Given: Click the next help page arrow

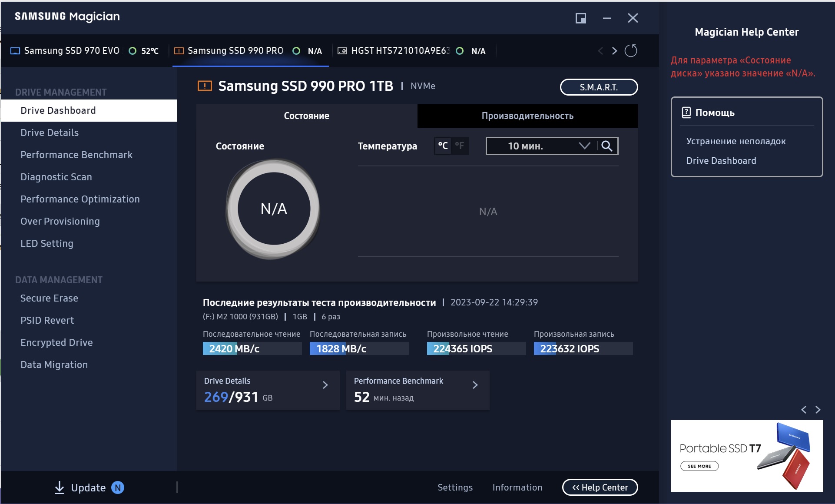Looking at the screenshot, I should 818,410.
